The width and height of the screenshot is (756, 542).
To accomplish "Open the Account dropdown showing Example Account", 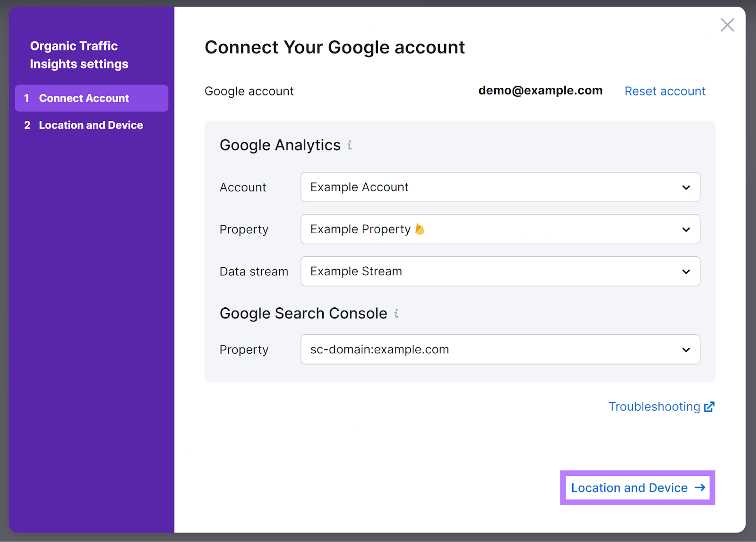I will (x=500, y=187).
